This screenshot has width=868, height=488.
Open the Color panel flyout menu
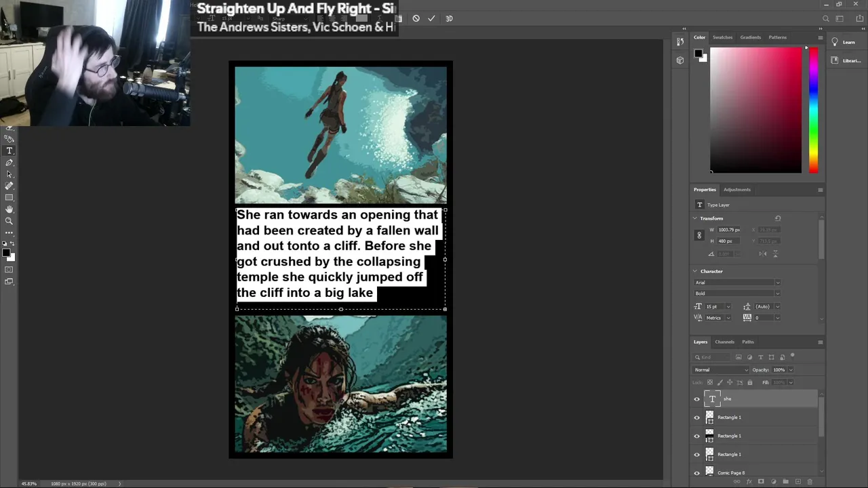[820, 37]
